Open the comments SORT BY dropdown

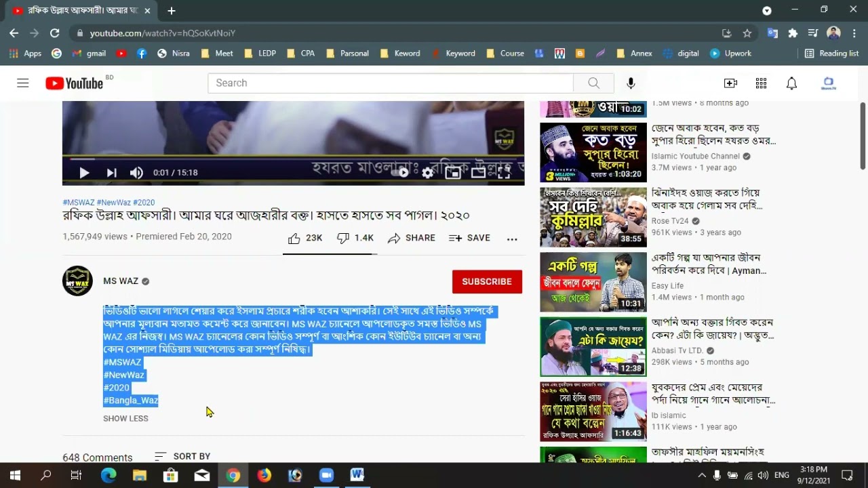coord(182,456)
